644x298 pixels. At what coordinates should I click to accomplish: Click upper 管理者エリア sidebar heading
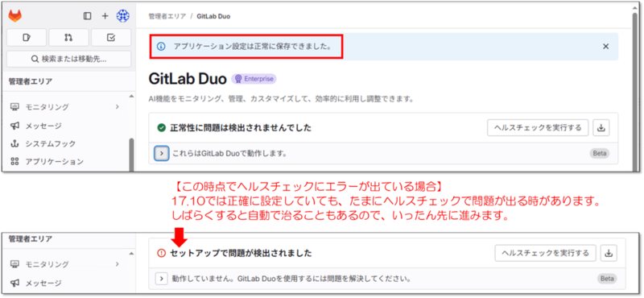click(x=31, y=81)
